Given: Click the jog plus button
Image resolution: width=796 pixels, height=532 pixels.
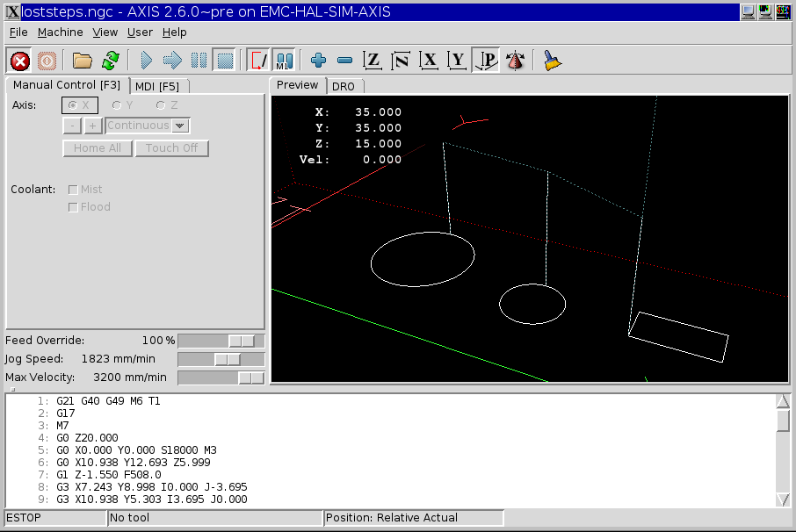Looking at the screenshot, I should click(92, 126).
